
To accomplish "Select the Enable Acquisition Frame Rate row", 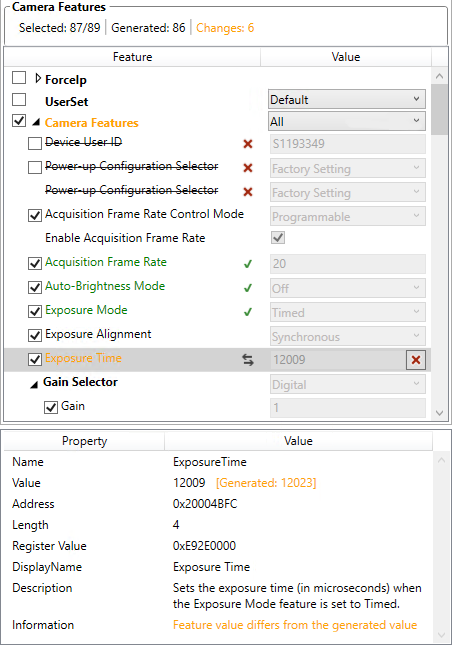I will pos(125,238).
